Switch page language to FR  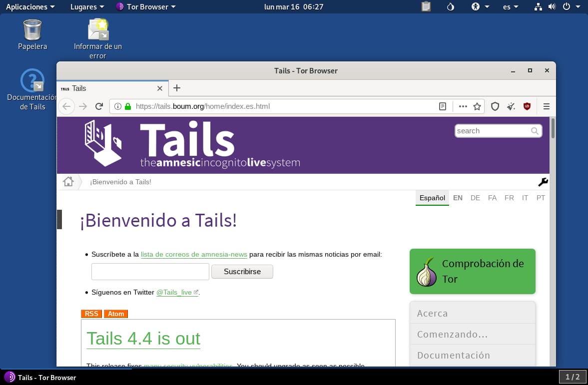pos(509,198)
